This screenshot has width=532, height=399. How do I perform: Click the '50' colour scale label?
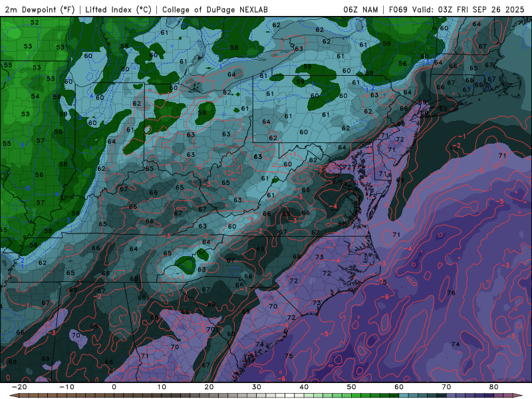pyautogui.click(x=352, y=387)
